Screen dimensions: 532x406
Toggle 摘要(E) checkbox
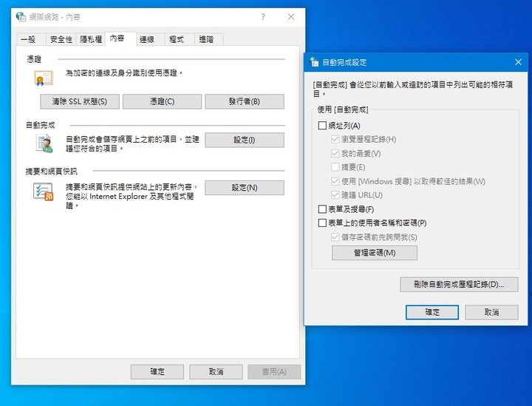click(335, 167)
